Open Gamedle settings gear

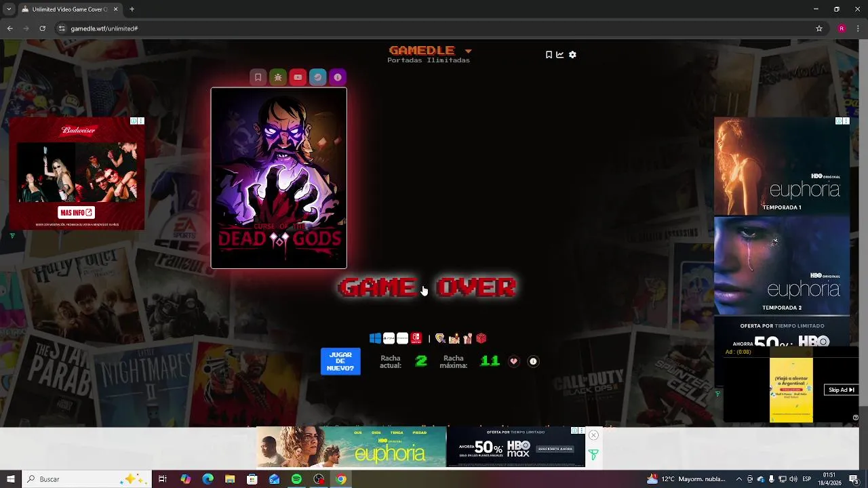tap(572, 55)
